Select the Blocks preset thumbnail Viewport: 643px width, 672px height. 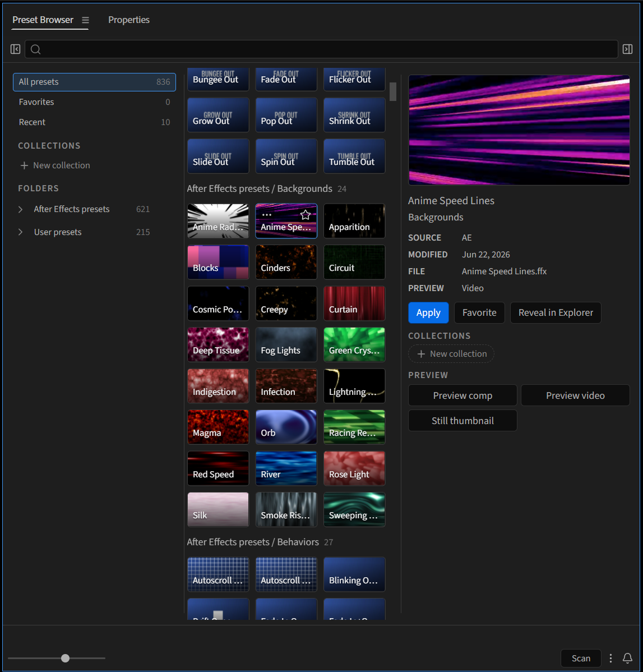pyautogui.click(x=218, y=263)
